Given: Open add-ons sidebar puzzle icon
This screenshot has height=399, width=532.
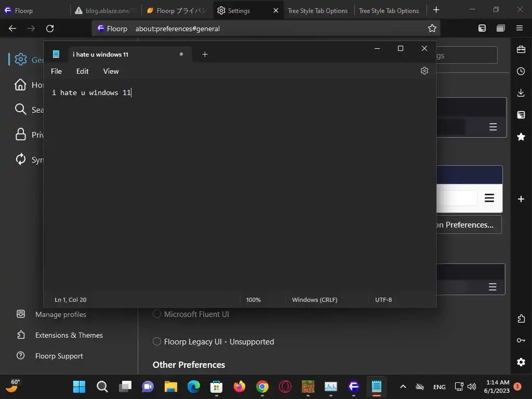Looking at the screenshot, I should click(521, 318).
